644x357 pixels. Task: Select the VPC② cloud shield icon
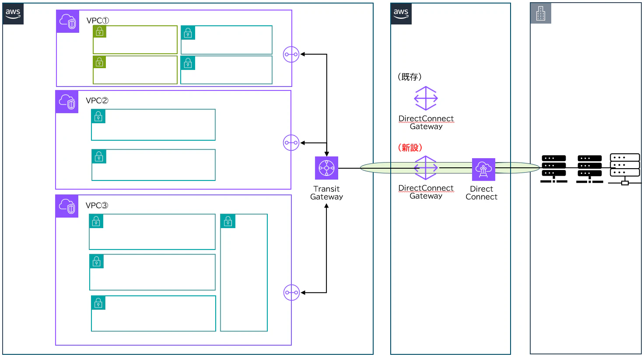67,102
